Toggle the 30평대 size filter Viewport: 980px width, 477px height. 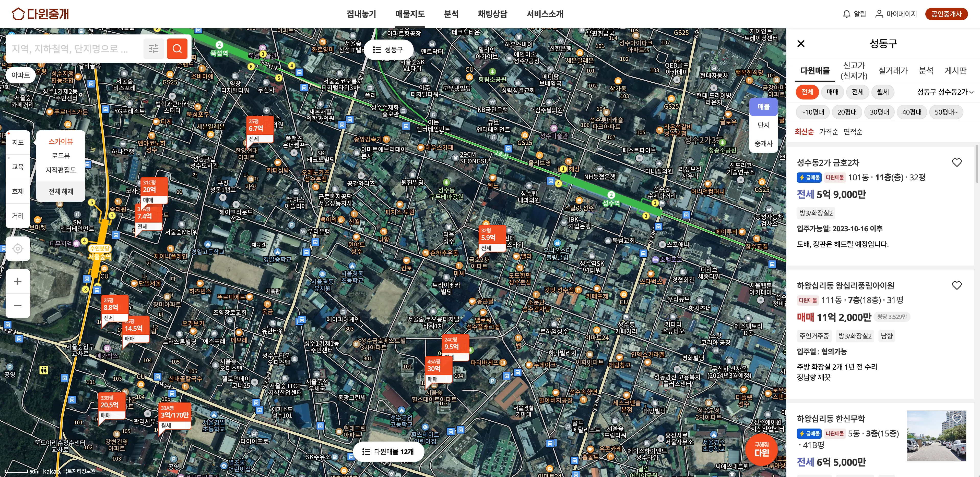point(879,112)
